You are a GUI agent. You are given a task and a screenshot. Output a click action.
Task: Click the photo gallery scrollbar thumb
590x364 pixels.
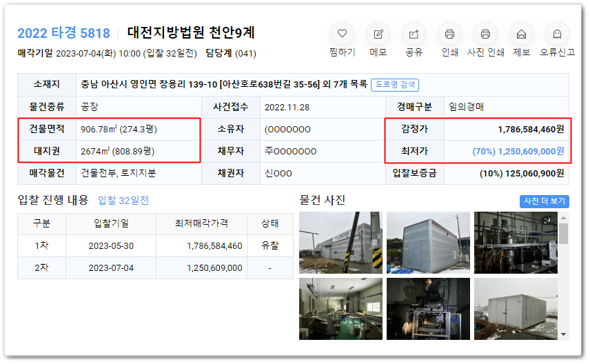563,234
